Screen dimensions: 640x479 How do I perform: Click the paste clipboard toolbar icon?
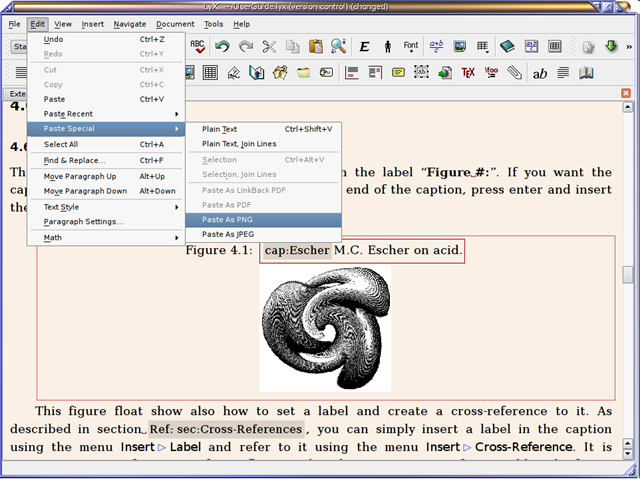(x=315, y=46)
